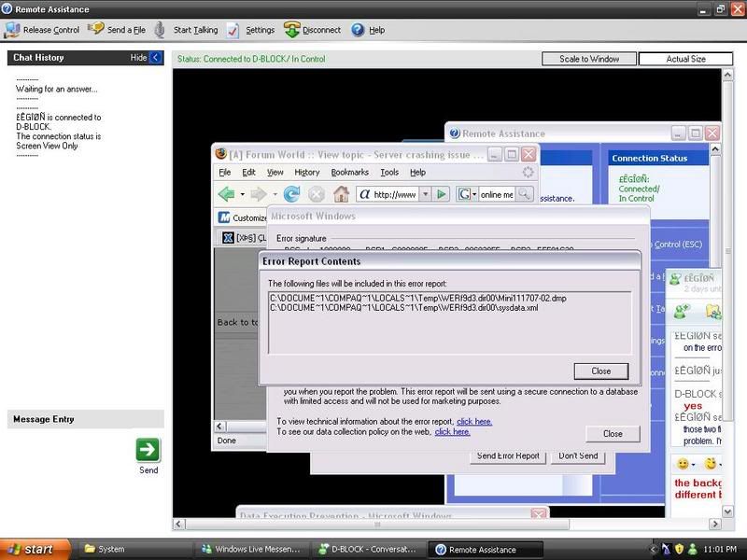Click the Send Error Report button
This screenshot has height=560, width=747.
point(508,455)
